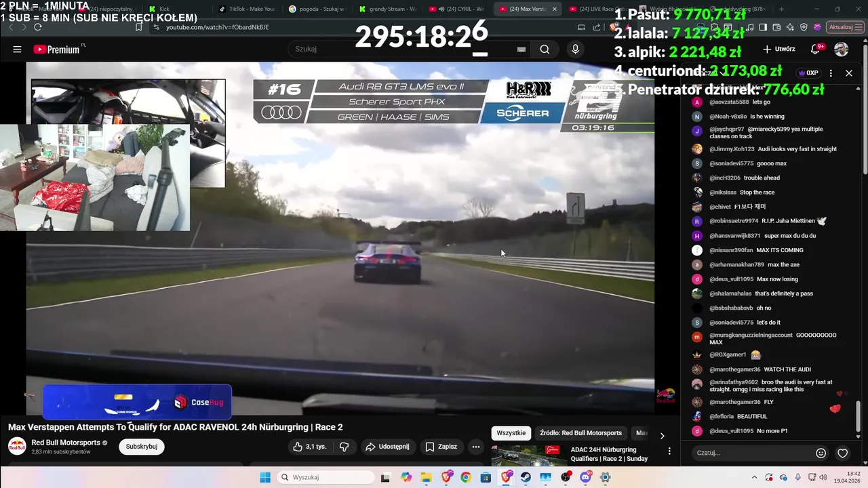Focus the Windows taskbar Wyszukaj search box
The height and width of the screenshot is (488, 868).
pos(325,477)
